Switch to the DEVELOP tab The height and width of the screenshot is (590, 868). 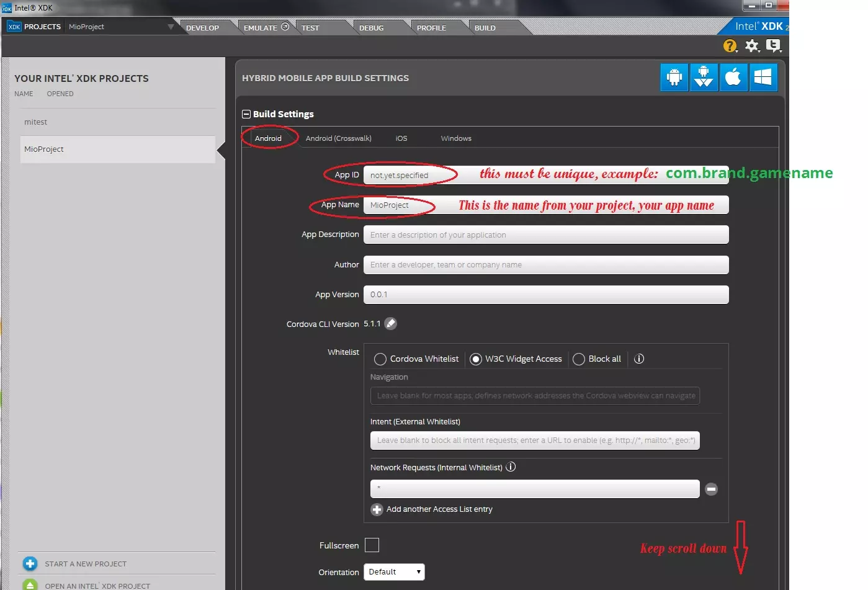pos(202,28)
